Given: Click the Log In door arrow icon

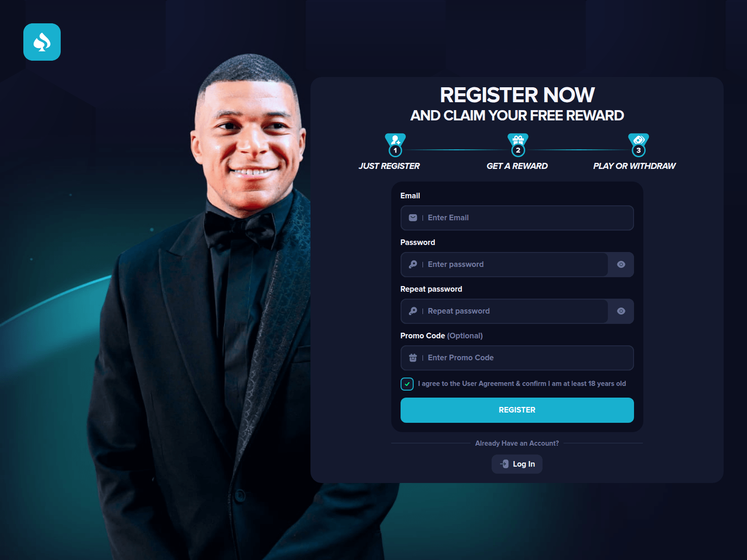Looking at the screenshot, I should click(504, 464).
